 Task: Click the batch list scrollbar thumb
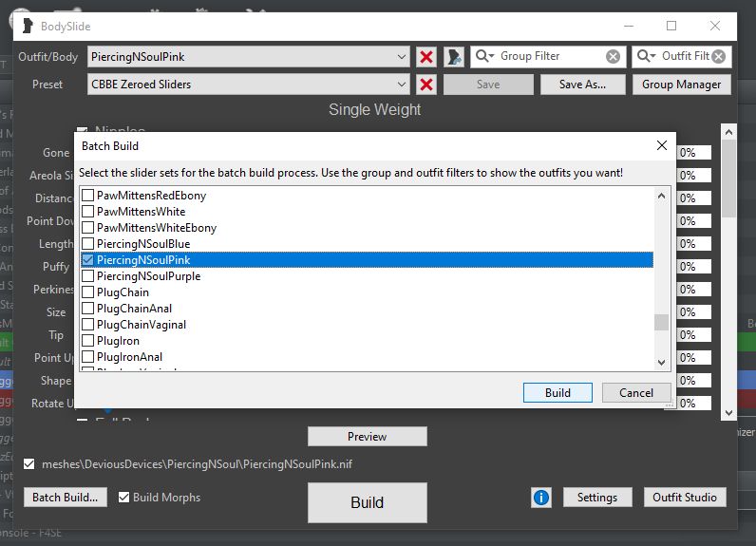click(x=661, y=322)
